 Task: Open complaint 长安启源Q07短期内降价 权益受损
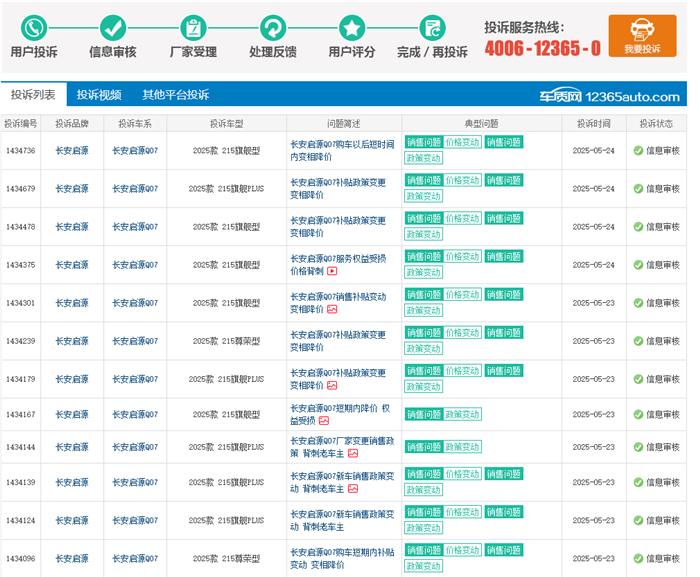[340, 414]
